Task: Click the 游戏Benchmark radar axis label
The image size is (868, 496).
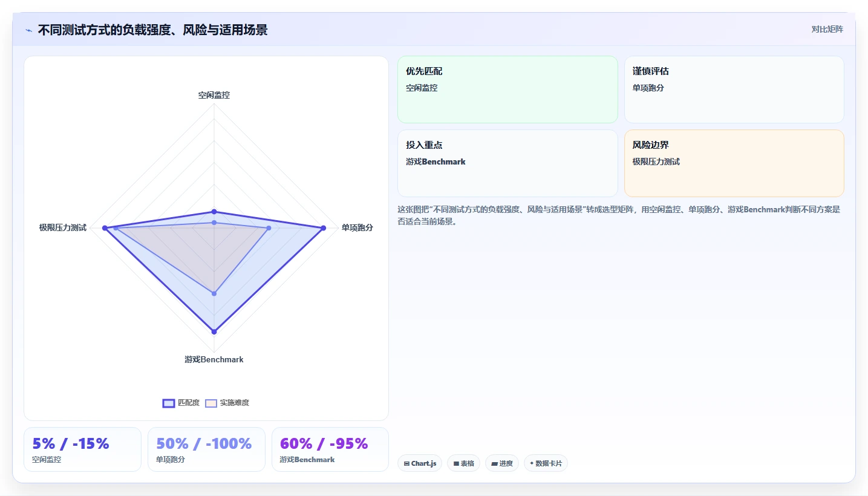Action: click(x=214, y=359)
